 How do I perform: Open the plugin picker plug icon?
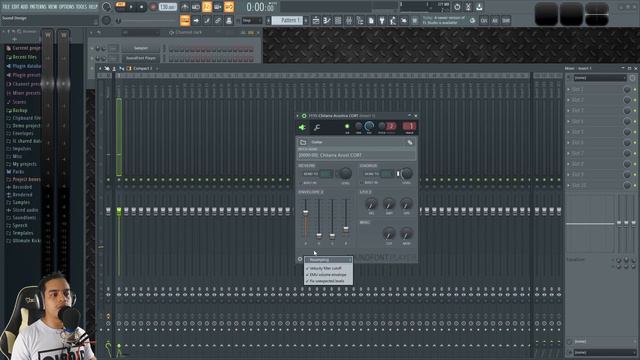coord(382,20)
